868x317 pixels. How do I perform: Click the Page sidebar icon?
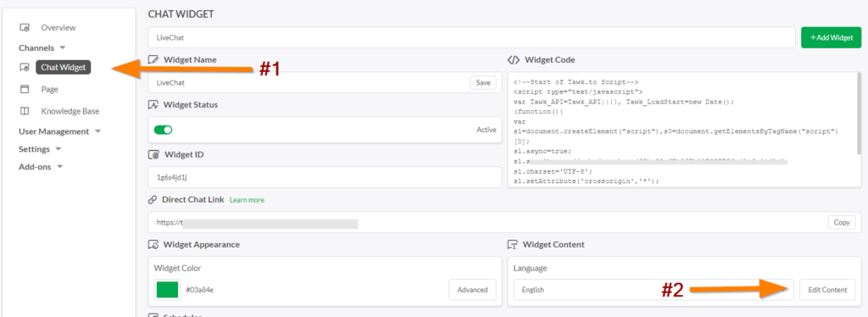tap(25, 89)
